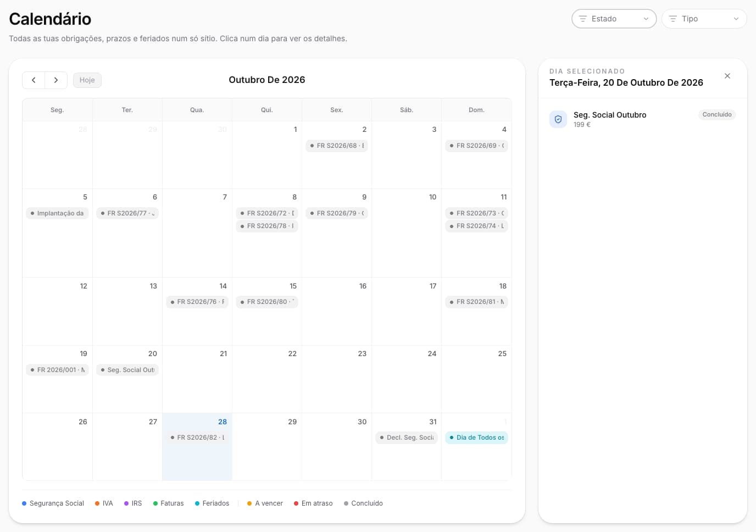Open the FR S2026/79 event
The image size is (756, 532).
pos(337,213)
